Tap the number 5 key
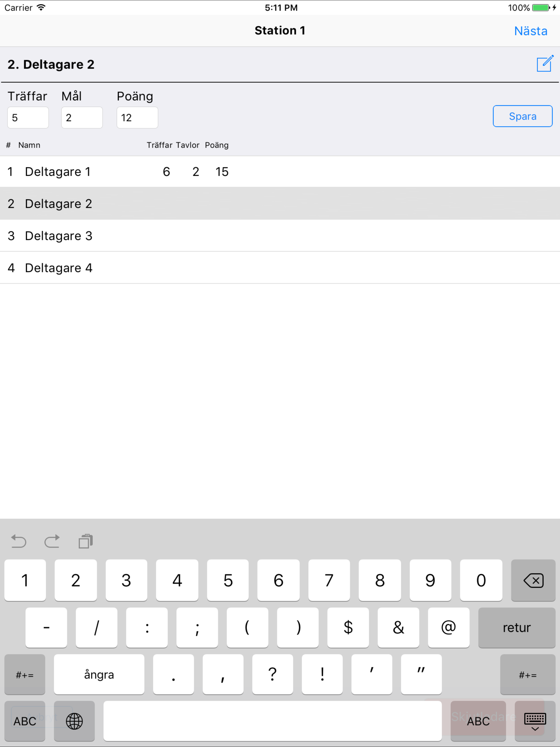Viewport: 560px width, 747px height. 228,580
